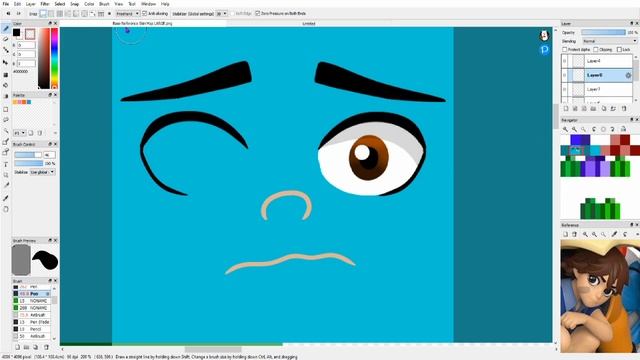
Task: Select the Gradient tool
Action: [x=6, y=96]
